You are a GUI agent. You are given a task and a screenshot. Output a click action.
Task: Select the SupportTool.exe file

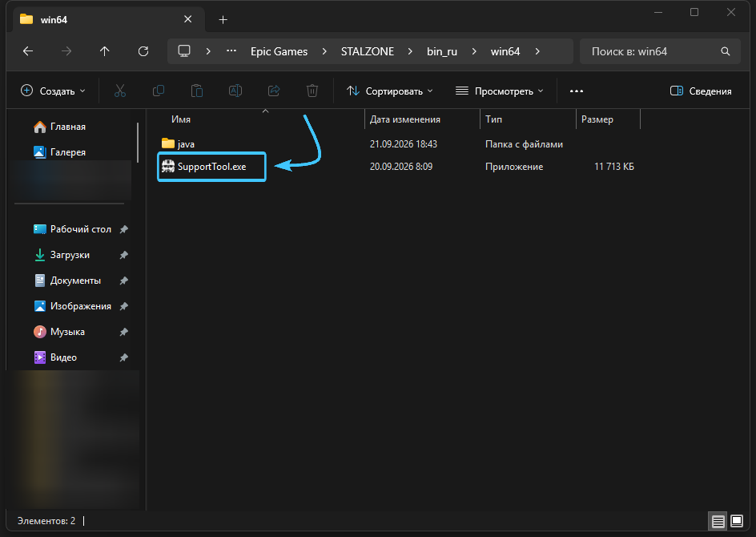point(211,167)
